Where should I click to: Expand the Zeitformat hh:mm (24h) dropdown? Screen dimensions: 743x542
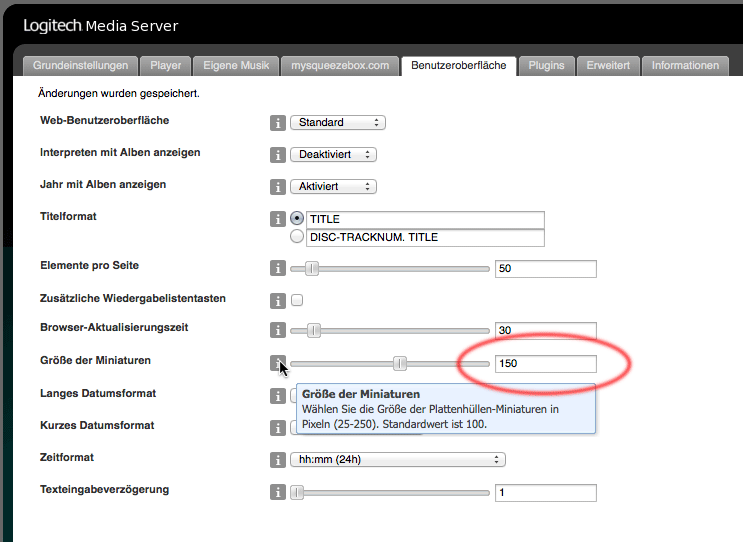click(397, 460)
